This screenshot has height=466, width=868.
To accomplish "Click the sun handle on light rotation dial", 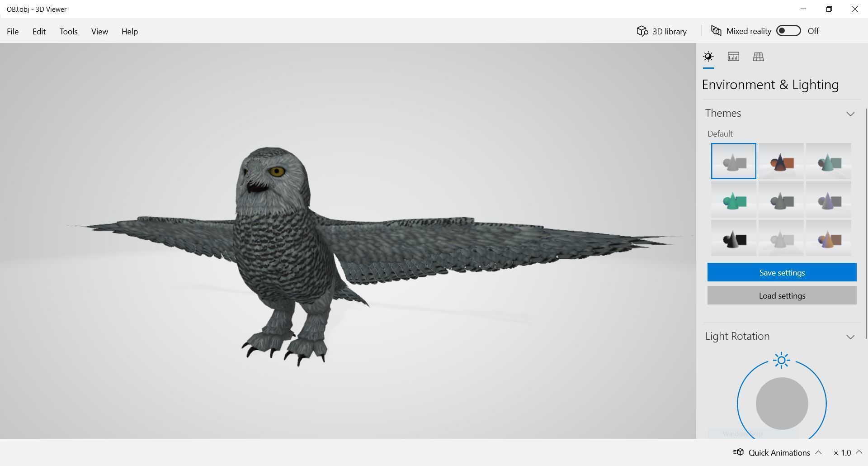I will (781, 361).
